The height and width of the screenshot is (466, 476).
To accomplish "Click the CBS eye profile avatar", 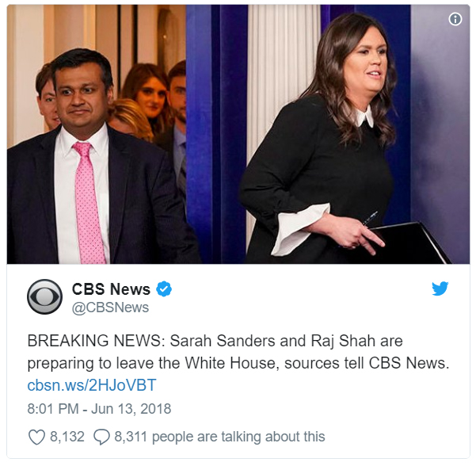I will click(44, 296).
